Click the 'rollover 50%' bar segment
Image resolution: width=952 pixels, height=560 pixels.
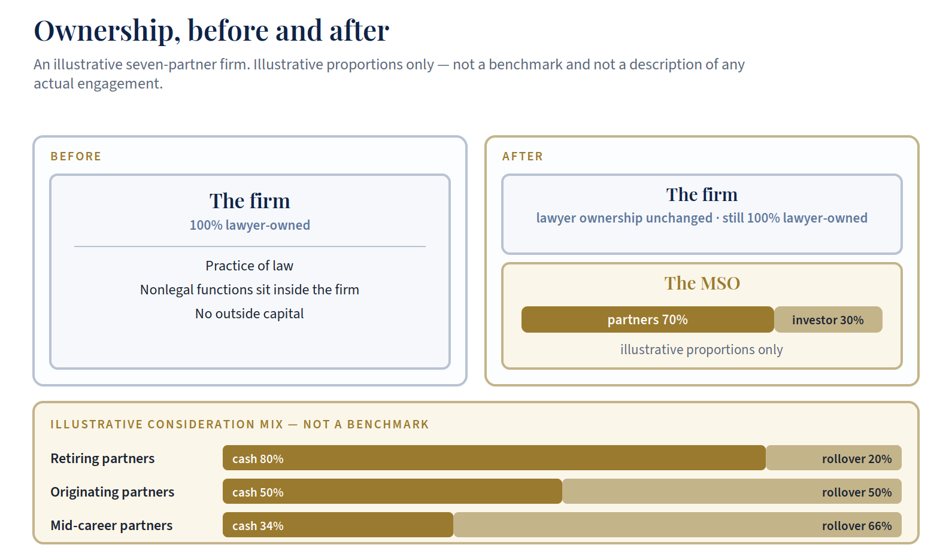732,491
